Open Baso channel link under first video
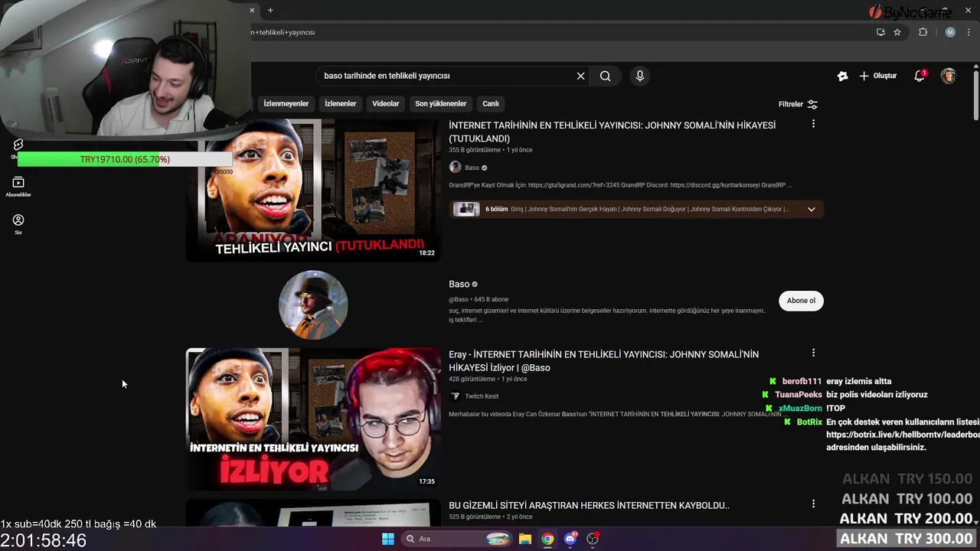980x551 pixels. [x=472, y=168]
